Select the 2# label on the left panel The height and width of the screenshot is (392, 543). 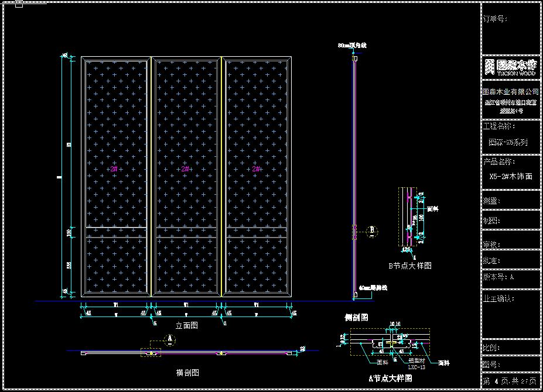click(x=114, y=169)
